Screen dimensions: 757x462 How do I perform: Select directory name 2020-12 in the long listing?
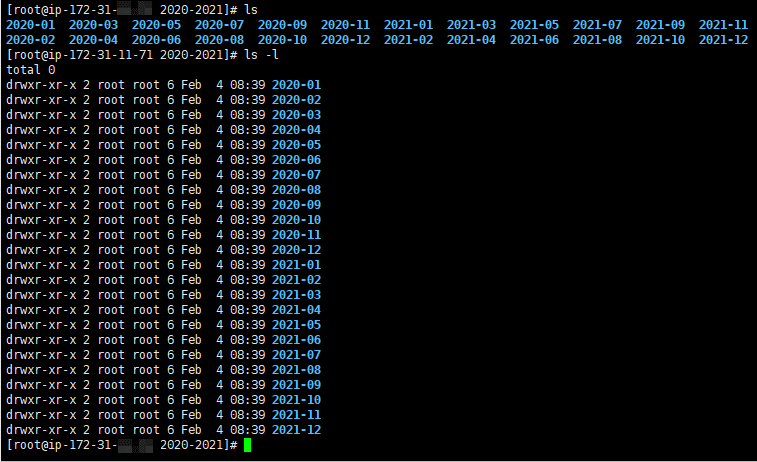[x=296, y=250]
